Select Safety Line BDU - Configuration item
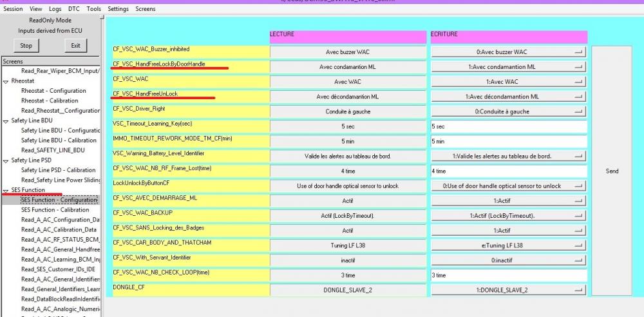Image resolution: width=644 pixels, height=317 pixels. pyautogui.click(x=60, y=130)
